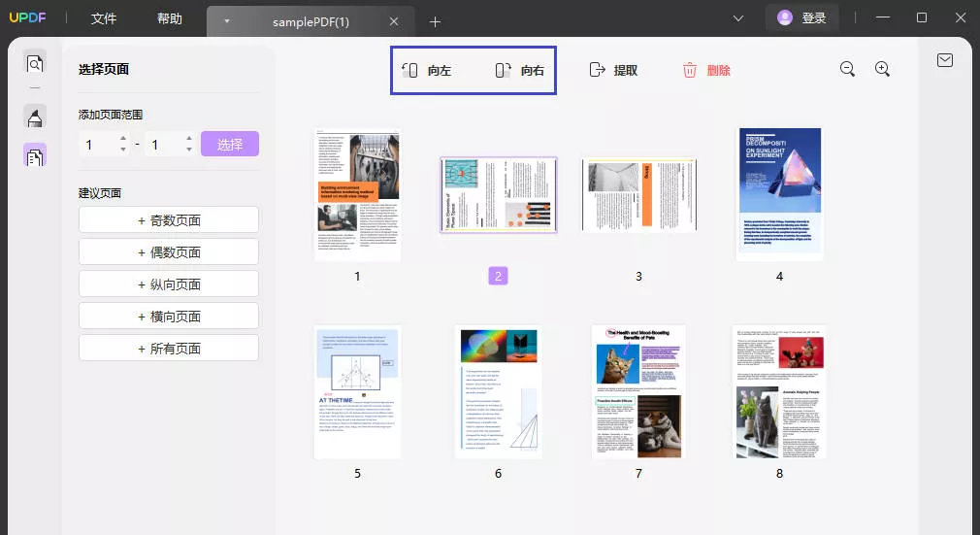Click the envelope mail icon
The image size is (980, 535).
tap(944, 60)
